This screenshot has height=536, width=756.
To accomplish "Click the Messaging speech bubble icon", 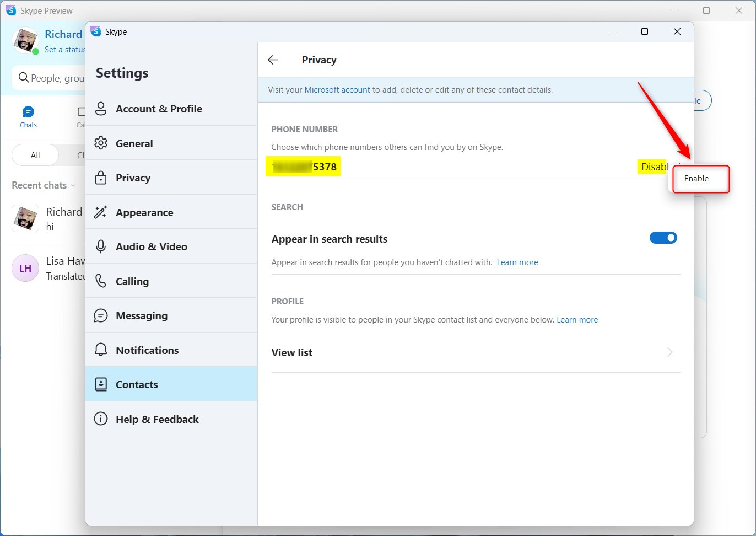I will coord(101,315).
